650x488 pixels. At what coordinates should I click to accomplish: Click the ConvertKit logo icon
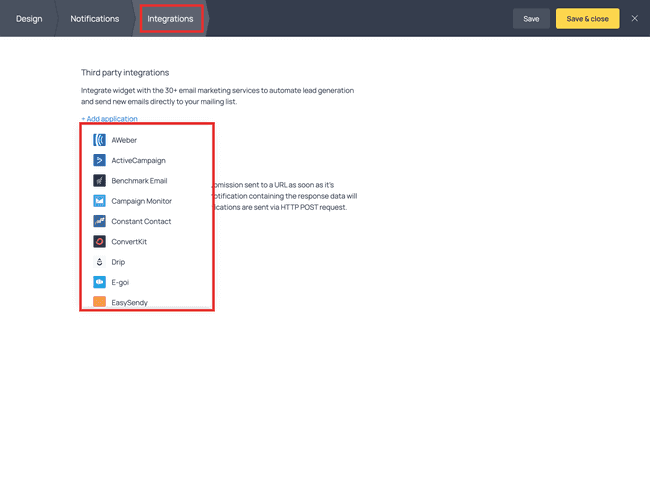[x=99, y=242]
